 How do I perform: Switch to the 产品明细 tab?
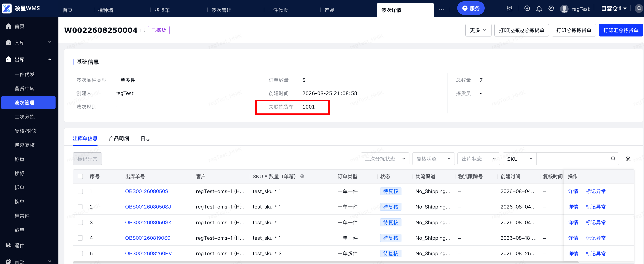click(119, 139)
